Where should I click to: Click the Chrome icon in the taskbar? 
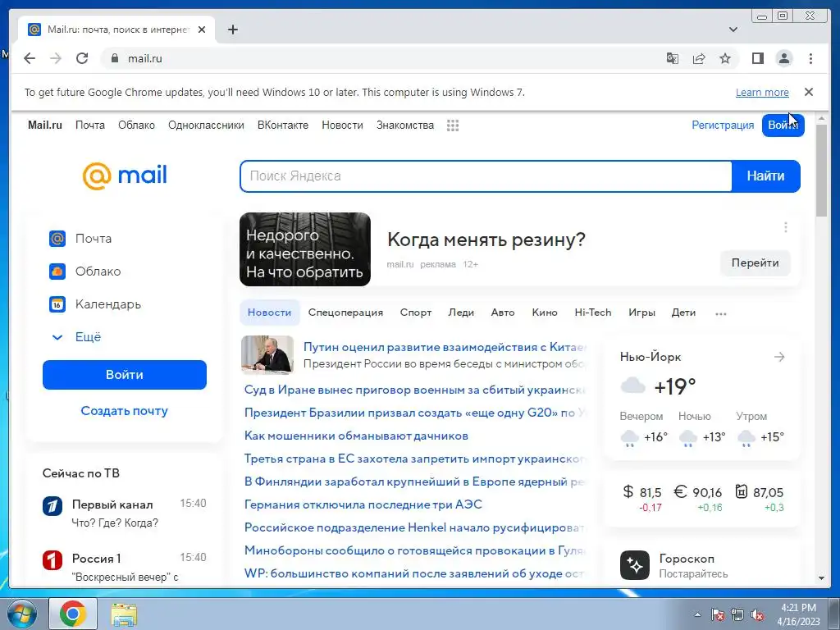[73, 614]
